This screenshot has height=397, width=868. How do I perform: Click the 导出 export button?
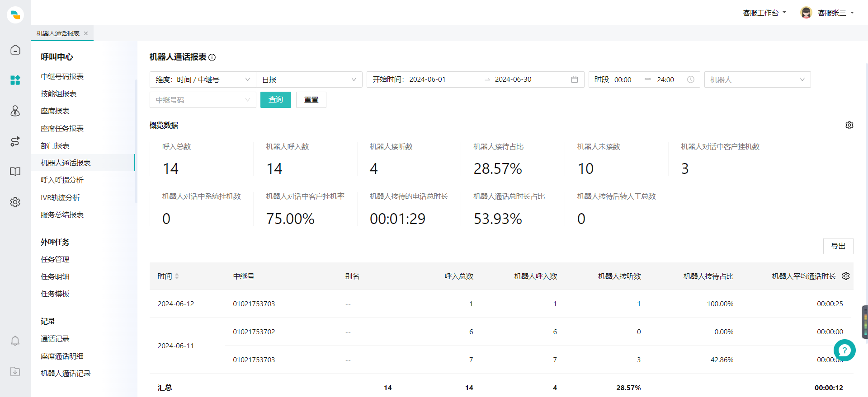pyautogui.click(x=838, y=246)
